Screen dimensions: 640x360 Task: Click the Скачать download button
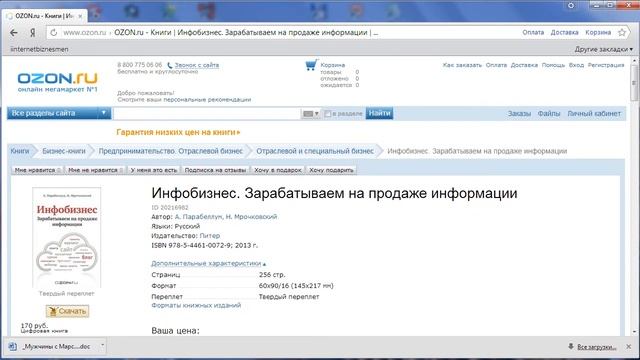(x=67, y=311)
